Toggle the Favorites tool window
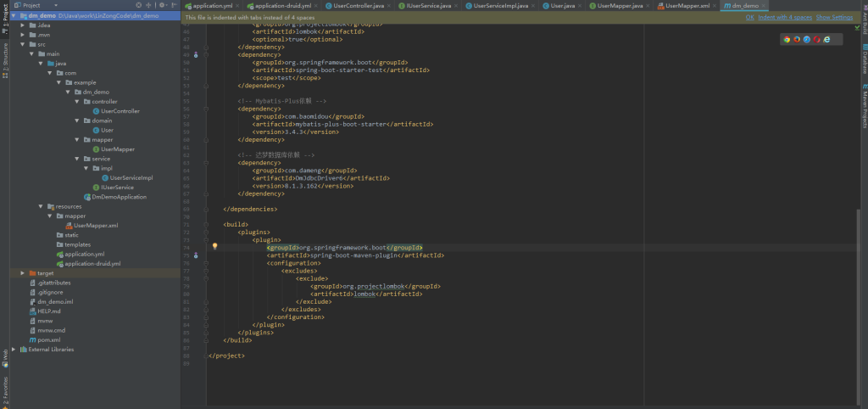The width and height of the screenshot is (868, 409). click(4, 390)
